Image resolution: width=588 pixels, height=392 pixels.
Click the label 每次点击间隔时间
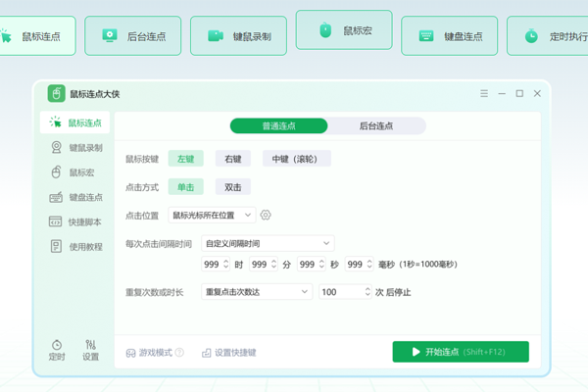(159, 244)
